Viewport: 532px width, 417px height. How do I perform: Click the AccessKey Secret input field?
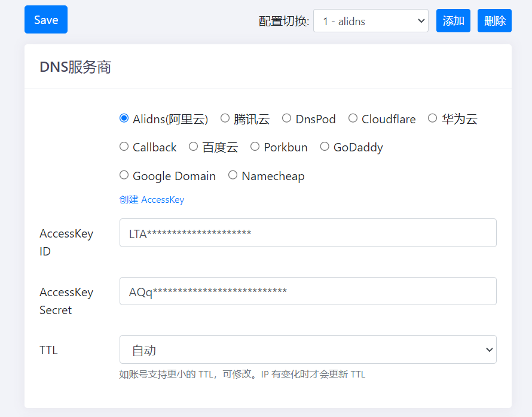[308, 291]
